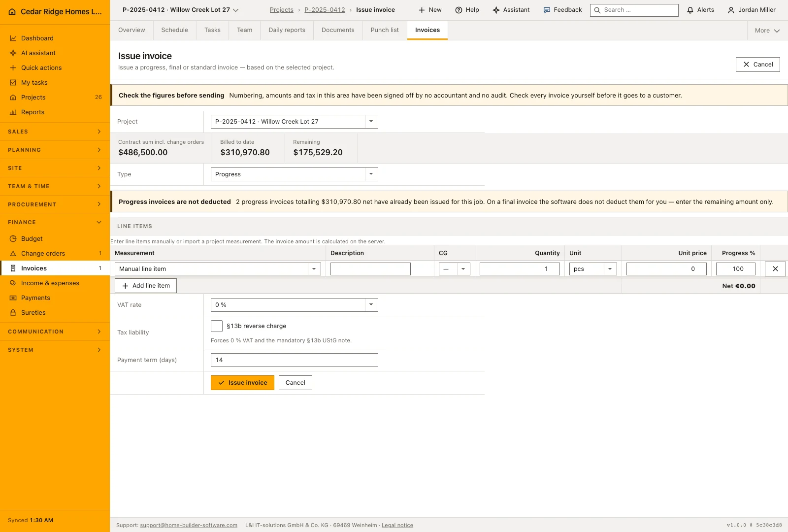The width and height of the screenshot is (788, 532).
Task: Go to My tasks in sidebar
Action: (x=55, y=82)
